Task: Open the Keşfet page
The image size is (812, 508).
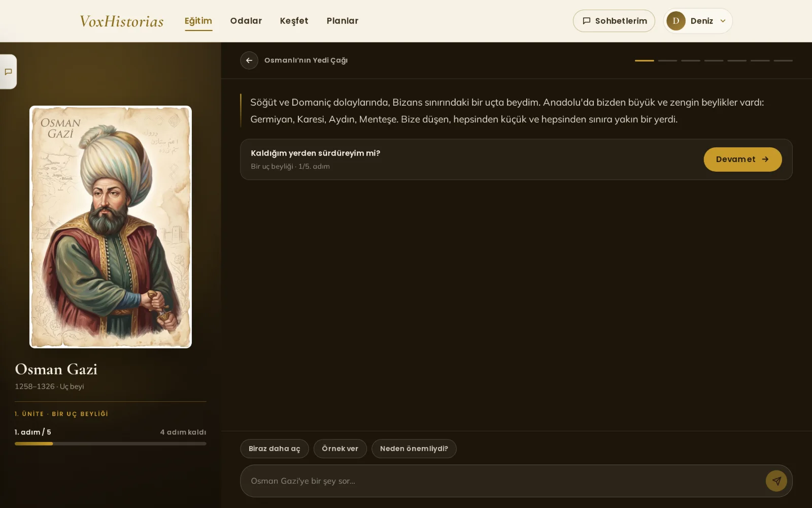Action: click(294, 21)
